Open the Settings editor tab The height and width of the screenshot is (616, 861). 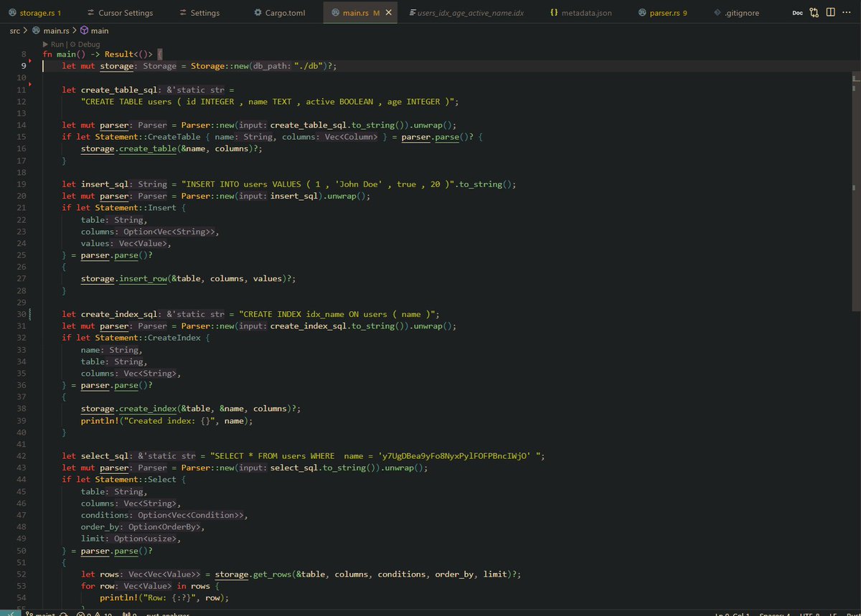pos(199,13)
